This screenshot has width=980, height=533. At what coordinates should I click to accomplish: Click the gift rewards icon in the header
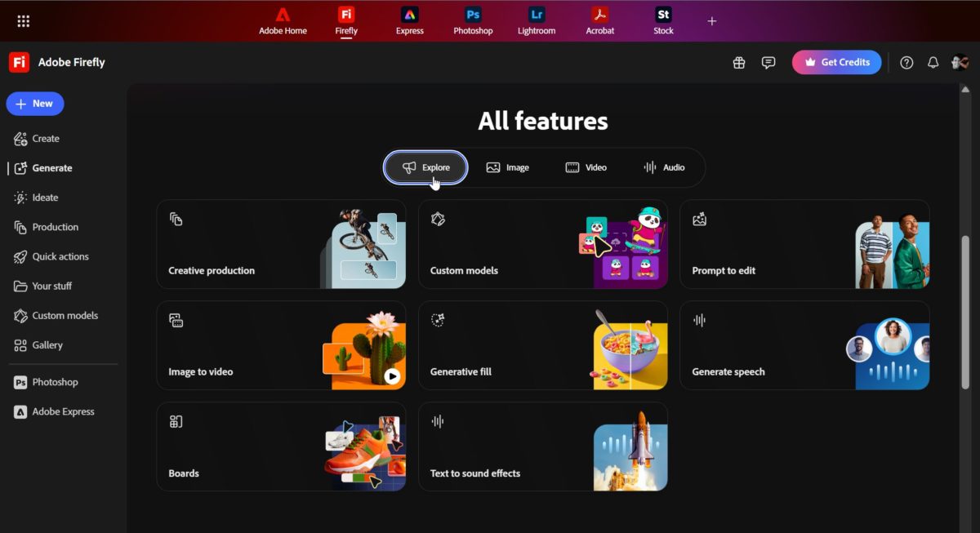[x=739, y=62]
